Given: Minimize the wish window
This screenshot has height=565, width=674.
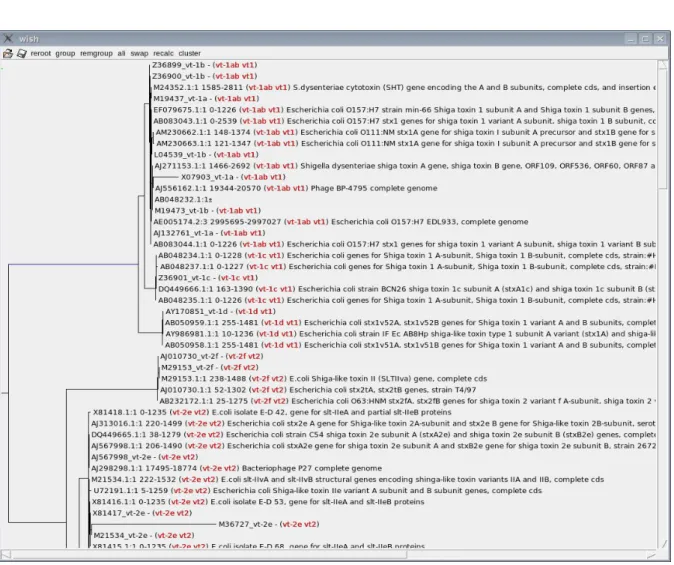Looking at the screenshot, I should pos(631,39).
